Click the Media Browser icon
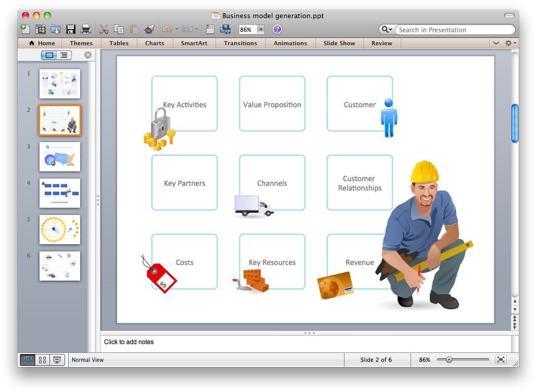Screen dimensions: 536x392 pos(225,29)
